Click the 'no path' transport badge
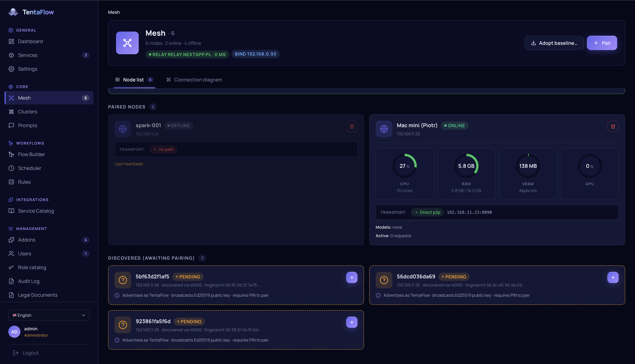The height and width of the screenshot is (364, 635). pyautogui.click(x=163, y=149)
